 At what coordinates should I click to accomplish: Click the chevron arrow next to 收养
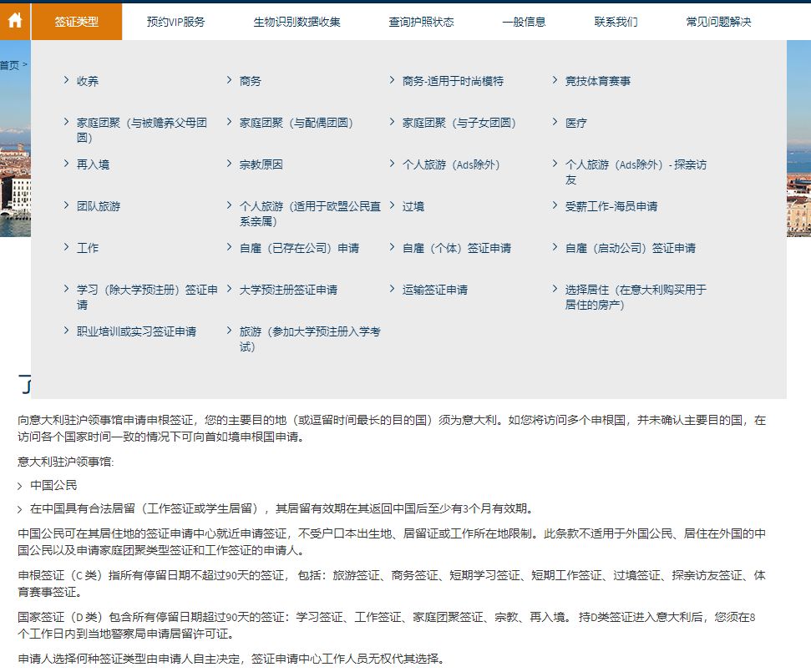(66, 80)
